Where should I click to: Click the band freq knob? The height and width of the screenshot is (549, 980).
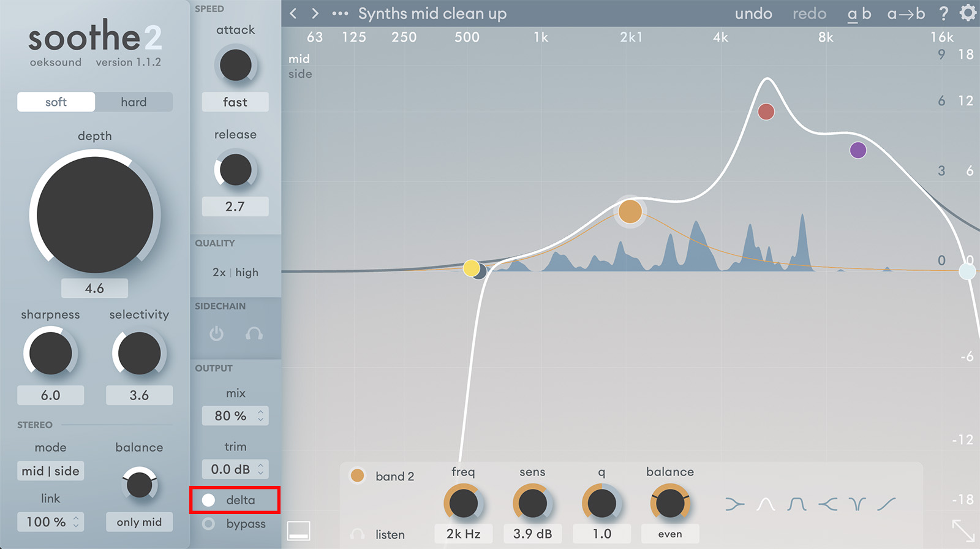(x=463, y=504)
